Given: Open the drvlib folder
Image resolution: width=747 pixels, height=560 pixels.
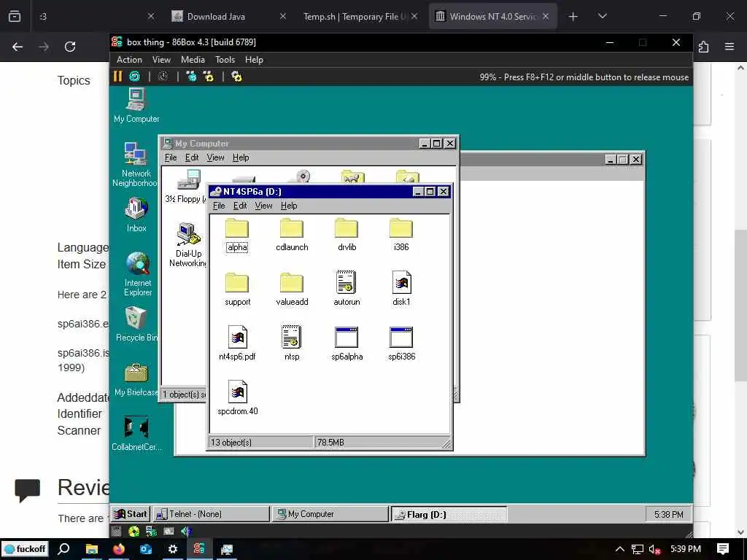Looking at the screenshot, I should [347, 235].
